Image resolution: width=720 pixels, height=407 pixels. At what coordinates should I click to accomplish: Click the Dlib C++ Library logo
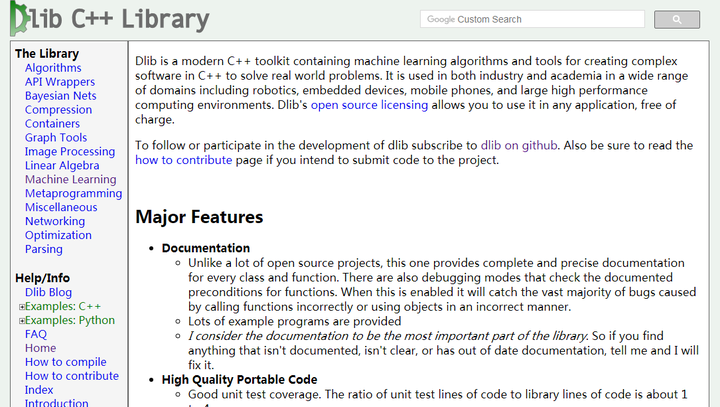[x=112, y=19]
